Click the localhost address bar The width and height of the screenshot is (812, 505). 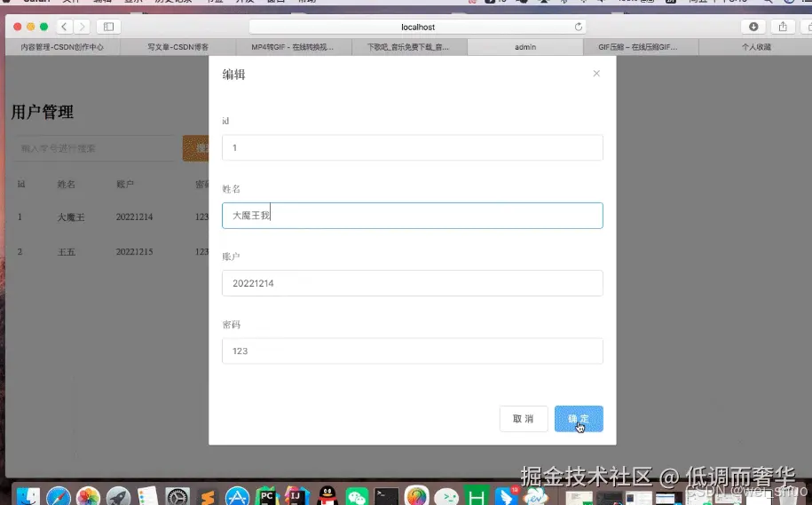417,27
